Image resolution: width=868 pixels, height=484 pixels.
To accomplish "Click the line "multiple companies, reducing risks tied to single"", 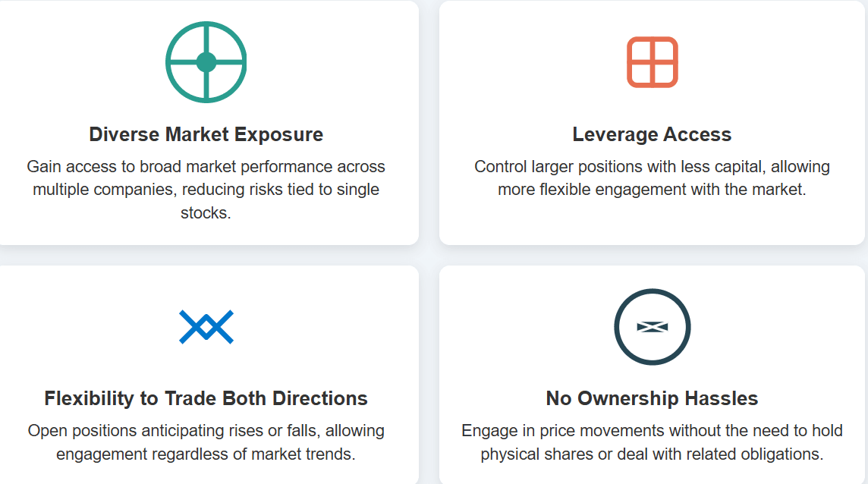I will pos(206,190).
